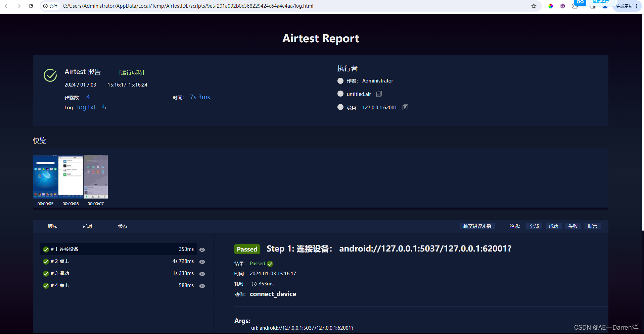Screen dimensions: 644x334
Task: Click the clock icon beside 353ms
Action: (254, 284)
